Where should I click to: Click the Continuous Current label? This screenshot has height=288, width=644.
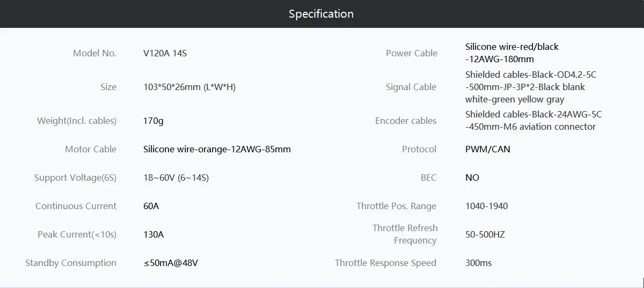pos(76,206)
